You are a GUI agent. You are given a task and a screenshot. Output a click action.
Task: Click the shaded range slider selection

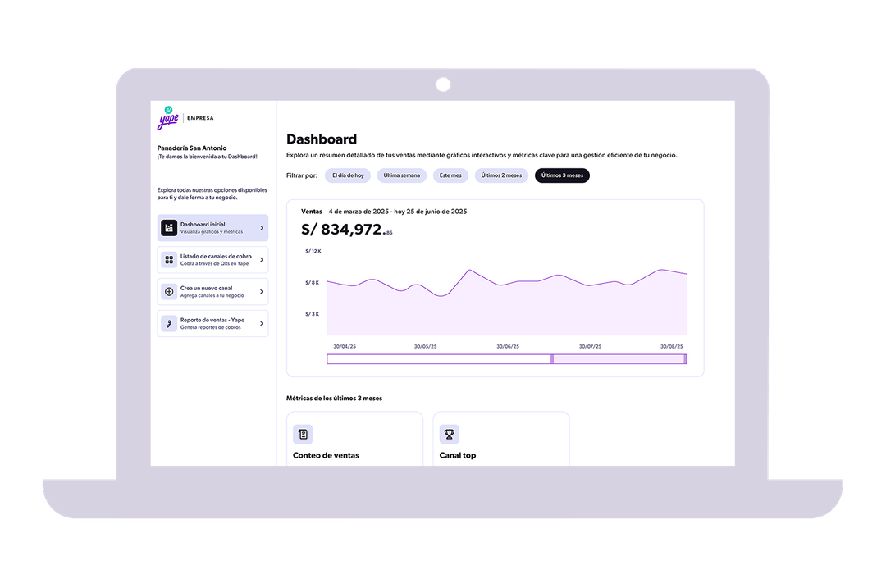pyautogui.click(x=619, y=358)
